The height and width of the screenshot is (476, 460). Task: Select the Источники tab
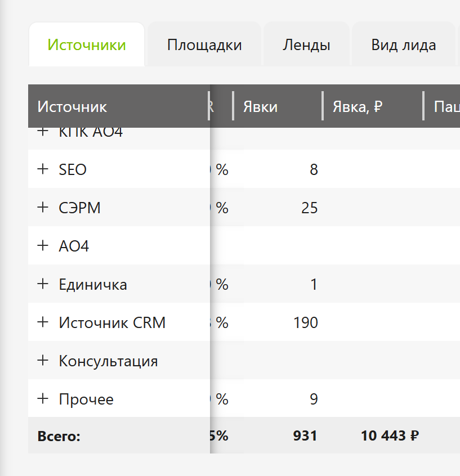87,44
